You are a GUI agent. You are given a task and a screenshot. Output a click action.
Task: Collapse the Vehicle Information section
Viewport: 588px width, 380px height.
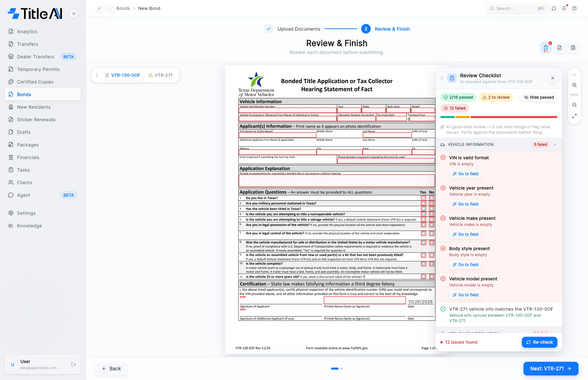point(555,145)
